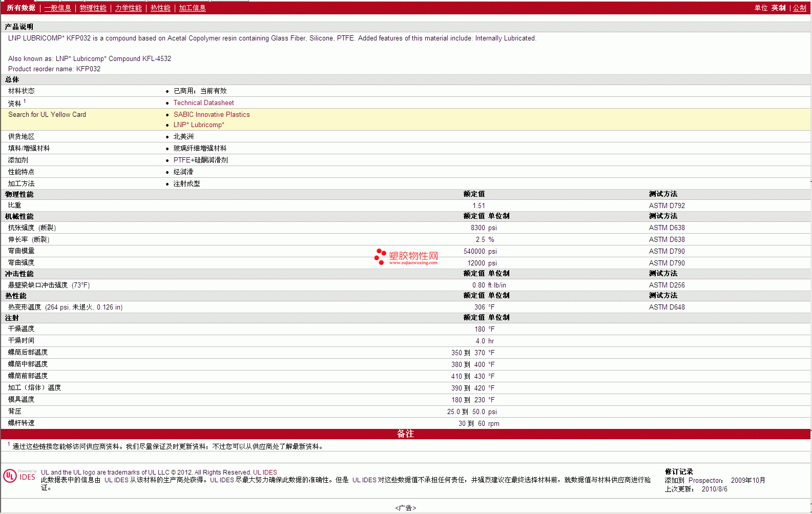This screenshot has height=514, width=812.
Task: Click the 热变形温度 row label
Action: pos(65,307)
